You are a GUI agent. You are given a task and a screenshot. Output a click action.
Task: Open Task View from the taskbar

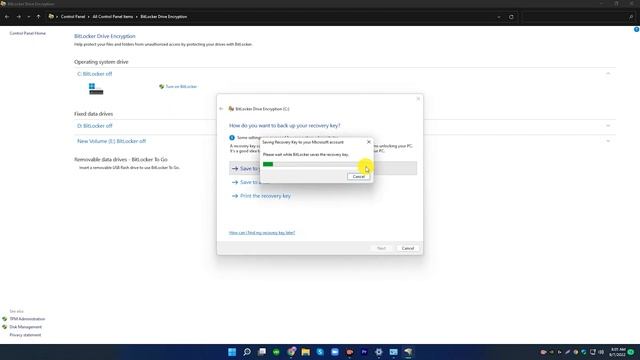[x=262, y=352]
